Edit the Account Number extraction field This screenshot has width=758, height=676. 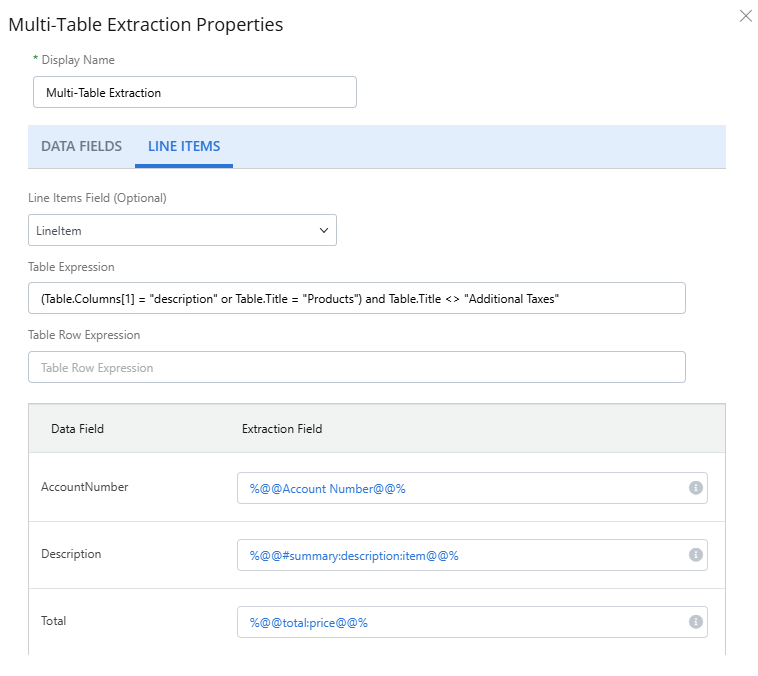click(460, 488)
